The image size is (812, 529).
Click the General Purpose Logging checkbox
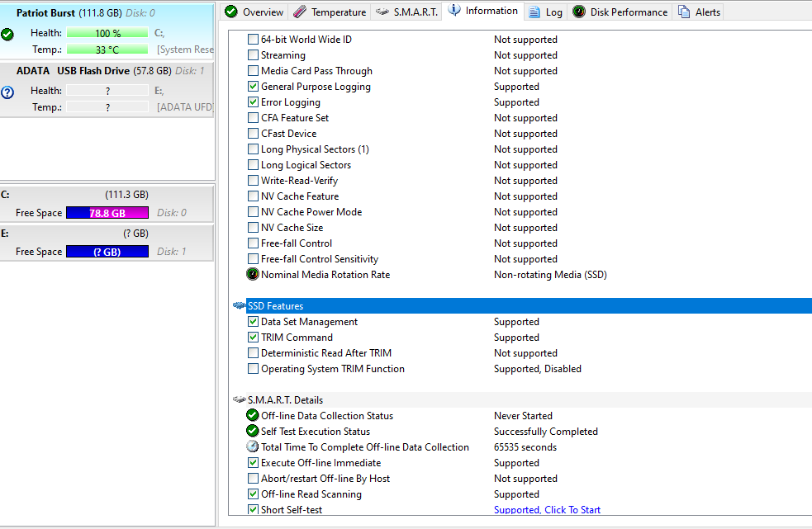click(x=254, y=87)
